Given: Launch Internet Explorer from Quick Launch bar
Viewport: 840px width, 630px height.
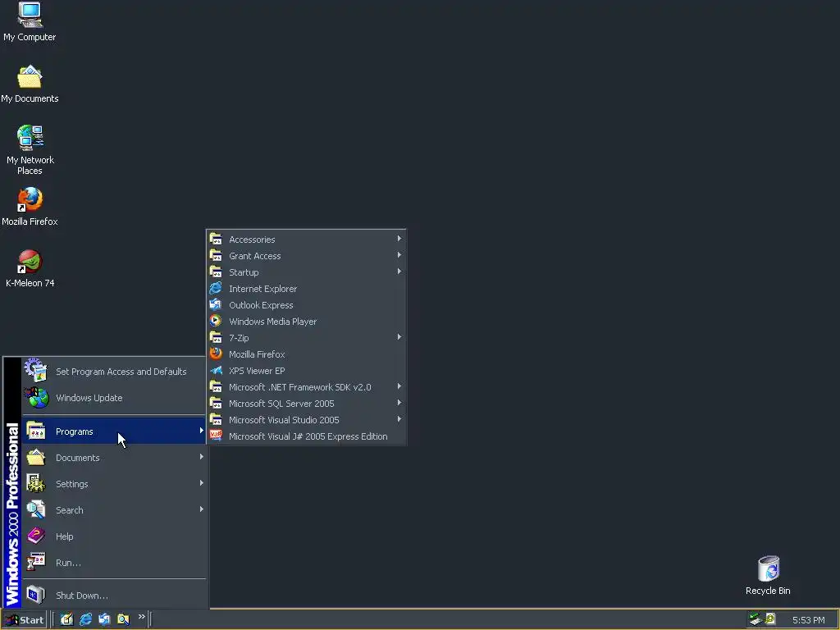Looking at the screenshot, I should click(x=85, y=619).
